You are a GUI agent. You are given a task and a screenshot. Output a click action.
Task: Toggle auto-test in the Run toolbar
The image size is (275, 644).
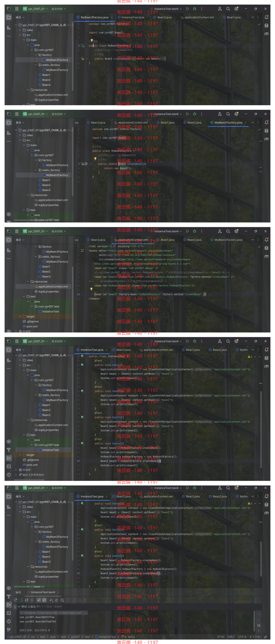click(27, 600)
